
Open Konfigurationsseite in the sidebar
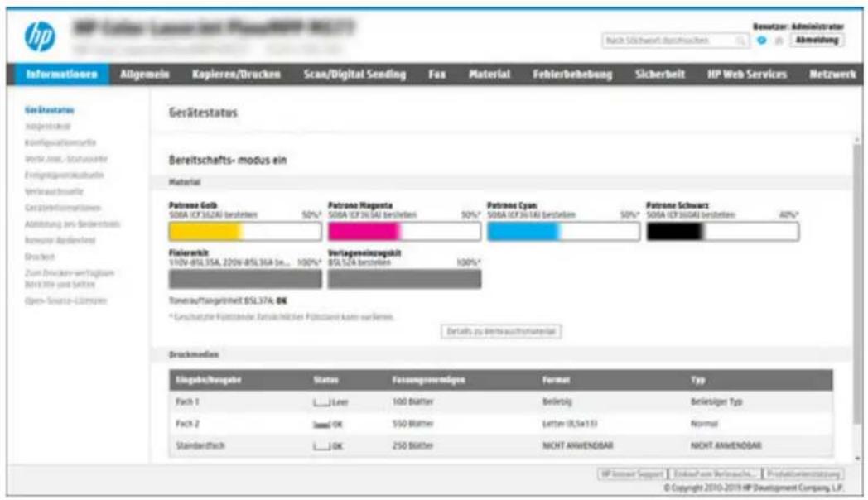pos(60,142)
